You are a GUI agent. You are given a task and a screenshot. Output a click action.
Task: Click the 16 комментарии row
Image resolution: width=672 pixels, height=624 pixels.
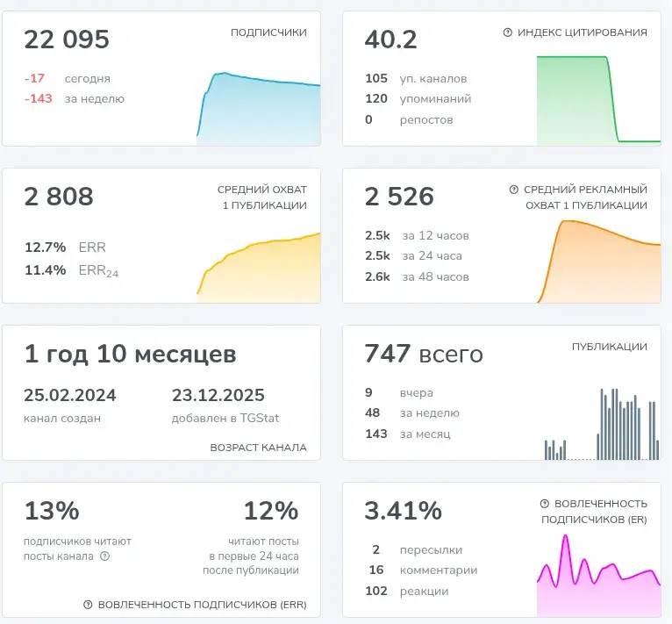pos(423,570)
